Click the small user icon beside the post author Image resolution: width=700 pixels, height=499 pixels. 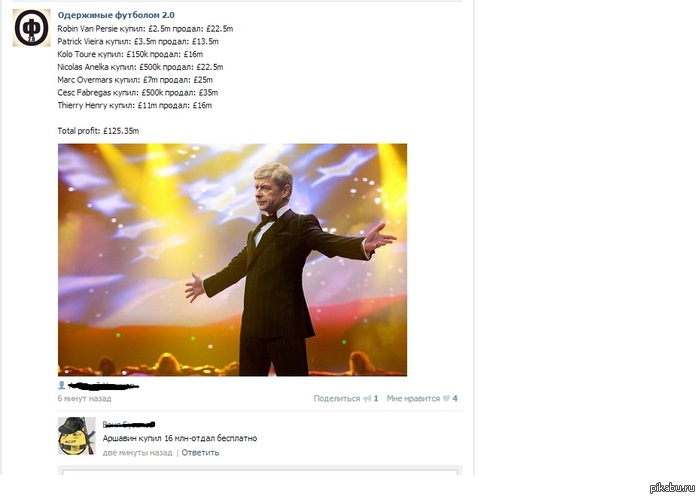point(62,385)
